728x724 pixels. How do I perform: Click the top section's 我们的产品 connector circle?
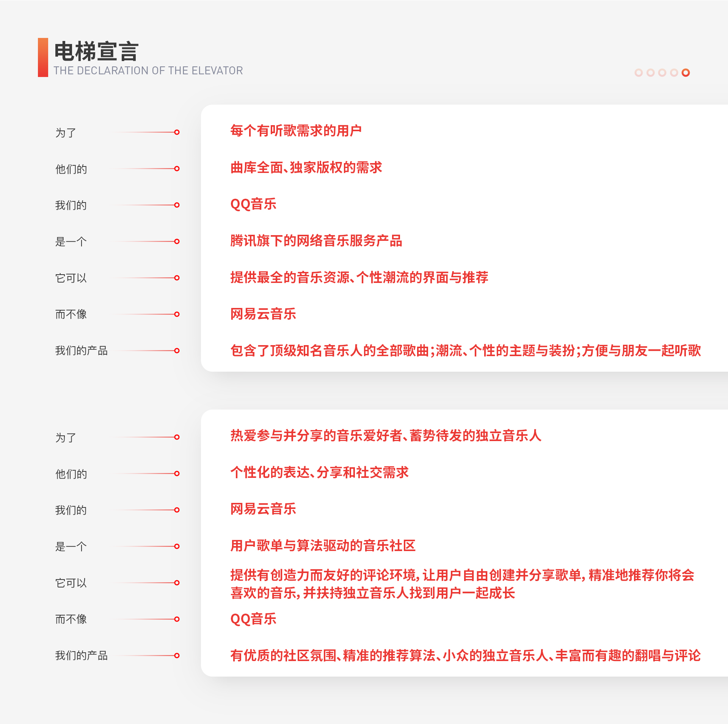(x=177, y=350)
